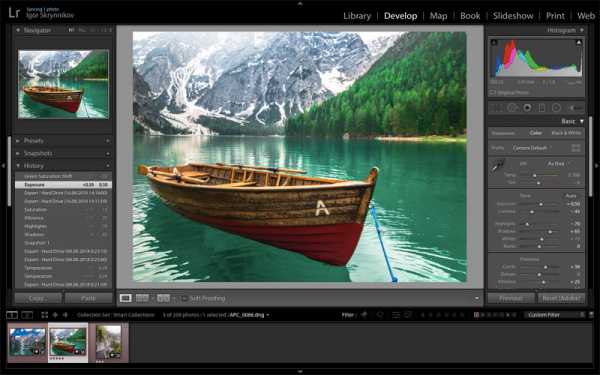Image resolution: width=600 pixels, height=375 pixels.
Task: Activate the Radial Filter tool
Action: pyautogui.click(x=556, y=108)
